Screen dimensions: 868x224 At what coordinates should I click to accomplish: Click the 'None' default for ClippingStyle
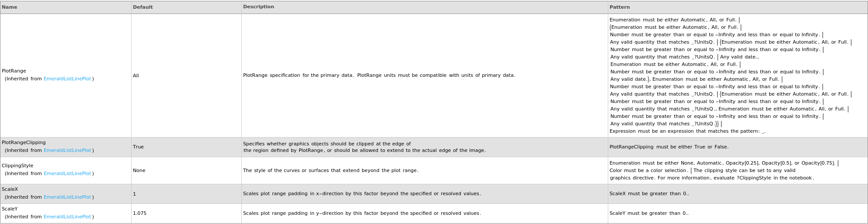click(x=139, y=171)
